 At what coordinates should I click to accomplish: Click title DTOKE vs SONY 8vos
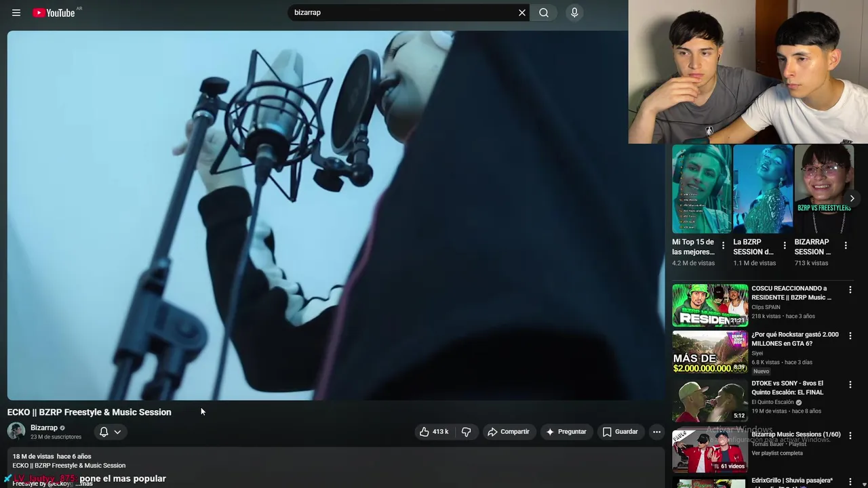(x=787, y=388)
